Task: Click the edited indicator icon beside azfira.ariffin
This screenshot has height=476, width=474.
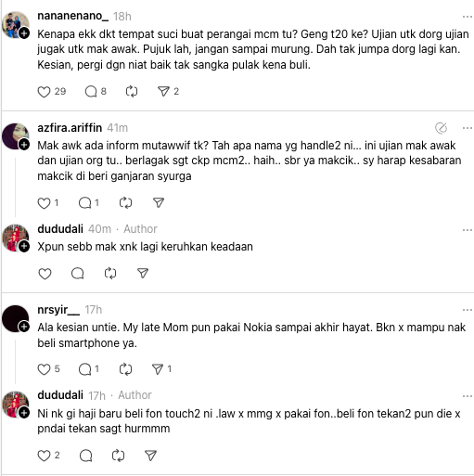Action: click(x=442, y=128)
